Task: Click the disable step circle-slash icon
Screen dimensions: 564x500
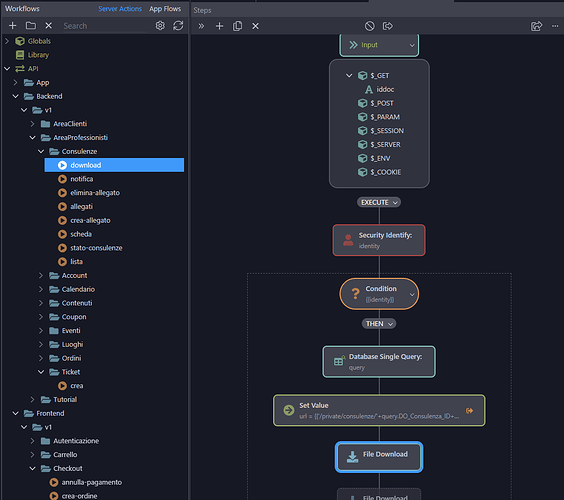Action: pyautogui.click(x=369, y=26)
